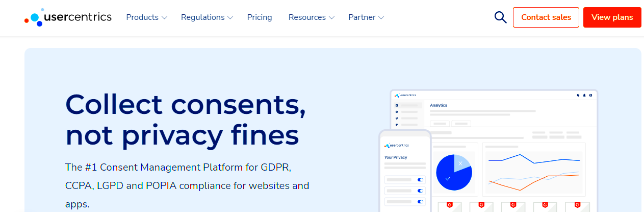This screenshot has height=212, width=644.
Task: Expand the chevron beside Products
Action: pyautogui.click(x=164, y=18)
